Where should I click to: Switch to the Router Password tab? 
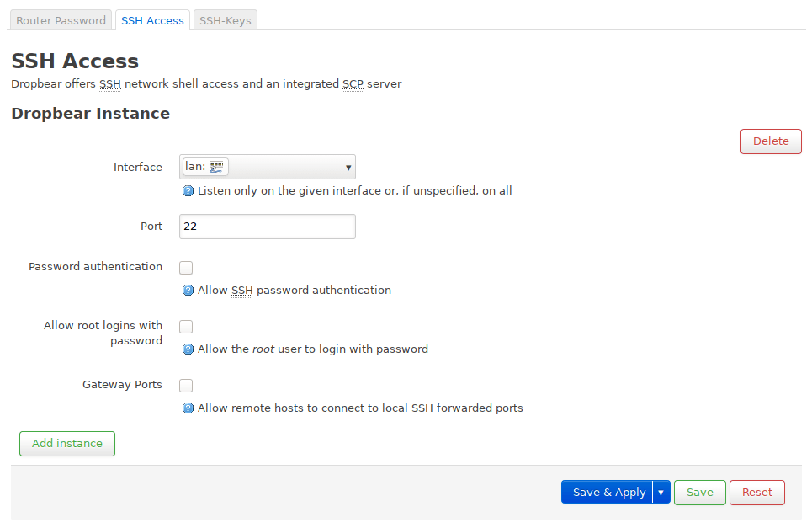tap(61, 20)
